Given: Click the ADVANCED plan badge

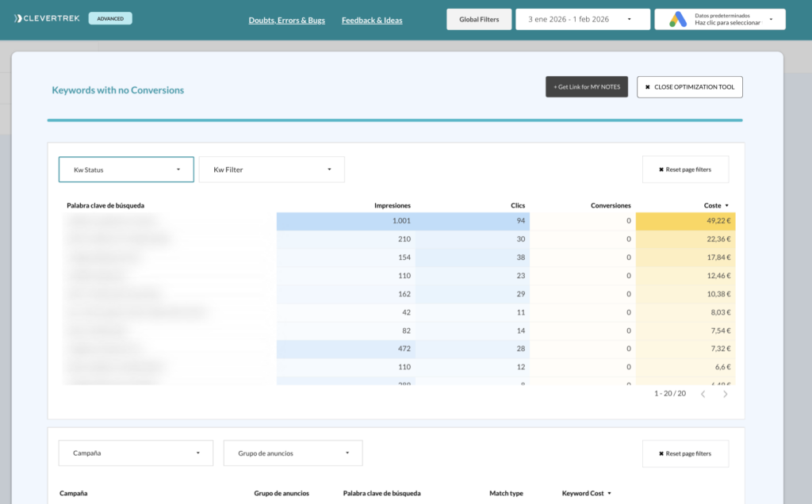Looking at the screenshot, I should tap(110, 18).
